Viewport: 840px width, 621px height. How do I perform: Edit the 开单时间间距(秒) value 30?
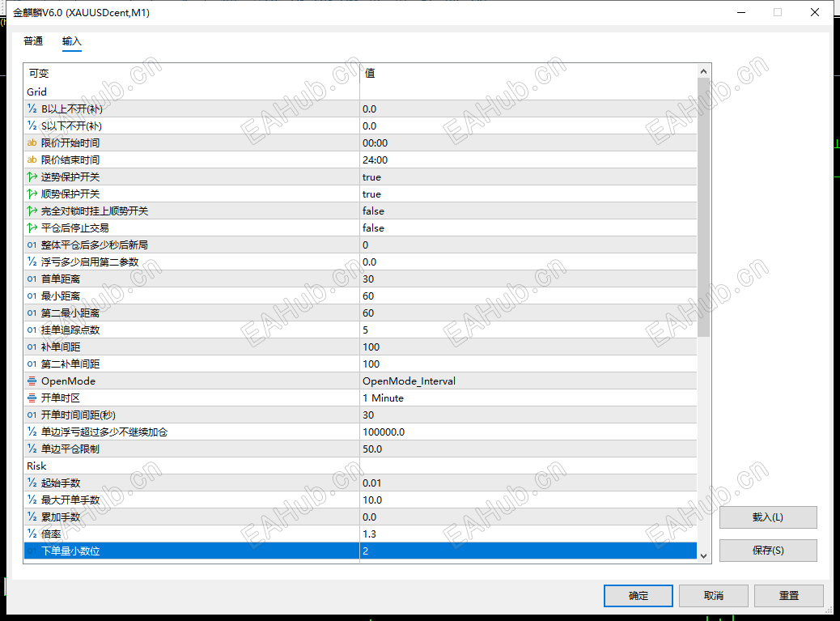coord(528,415)
